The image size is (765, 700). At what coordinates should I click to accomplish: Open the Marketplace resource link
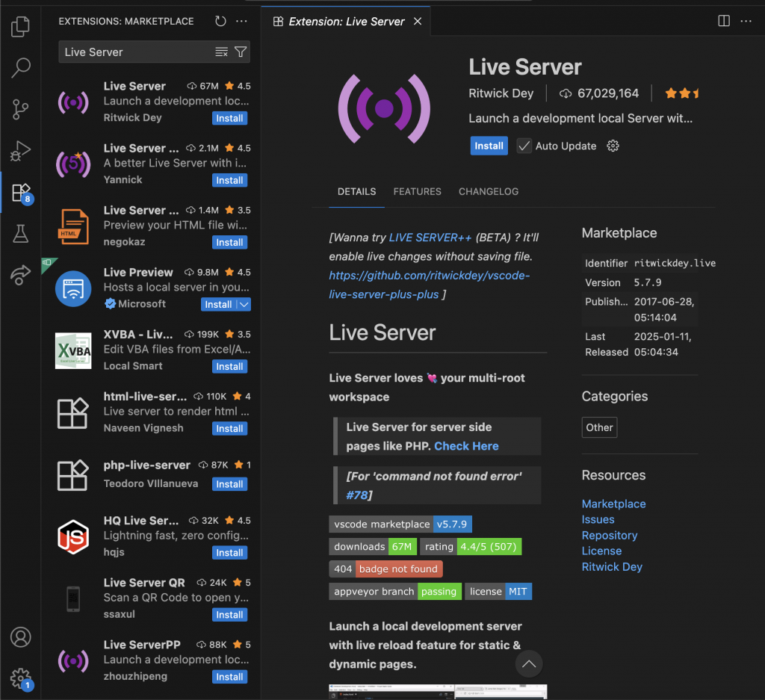click(x=613, y=504)
